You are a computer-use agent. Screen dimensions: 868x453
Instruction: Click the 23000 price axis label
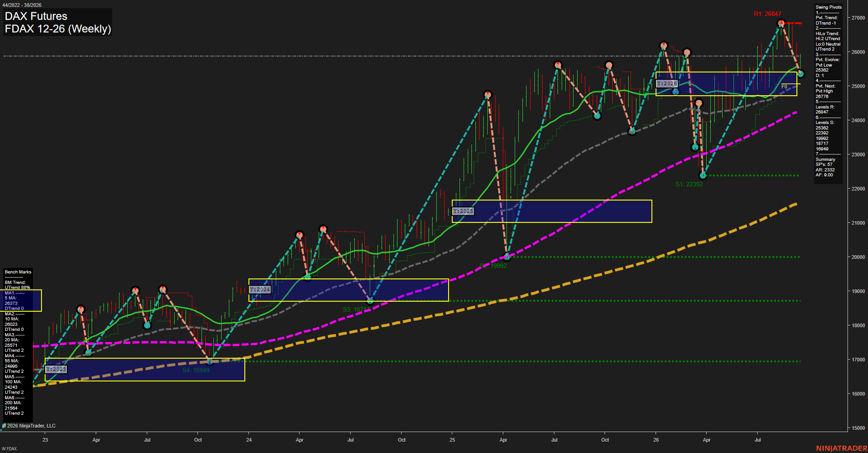(x=858, y=154)
